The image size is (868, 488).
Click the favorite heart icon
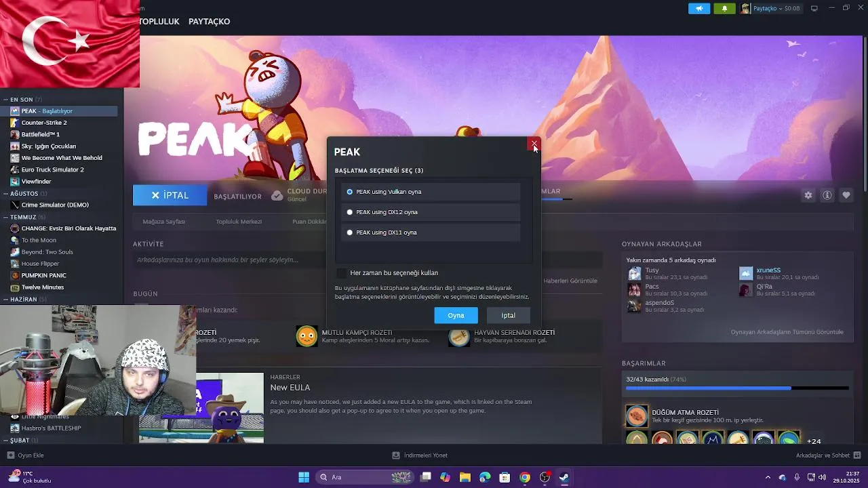[846, 195]
